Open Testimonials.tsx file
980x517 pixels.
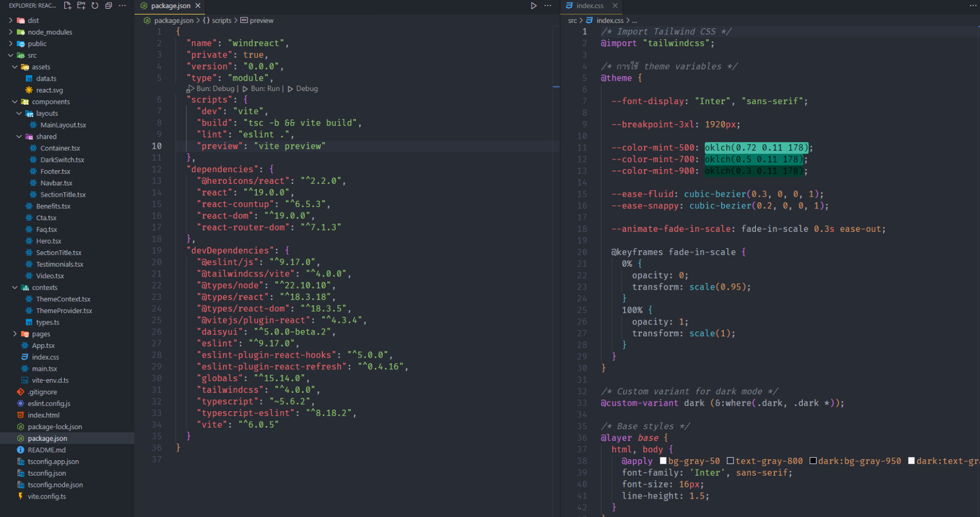point(60,264)
